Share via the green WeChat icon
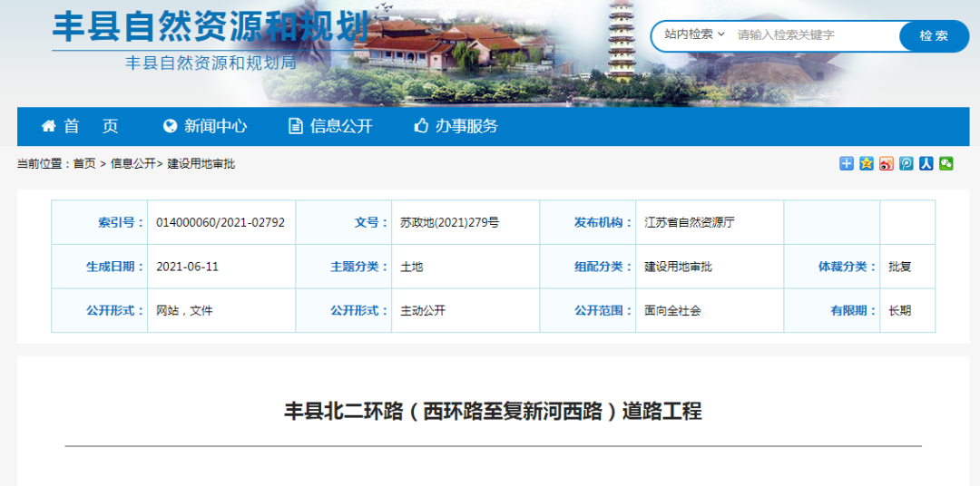The image size is (980, 486). coord(946,163)
